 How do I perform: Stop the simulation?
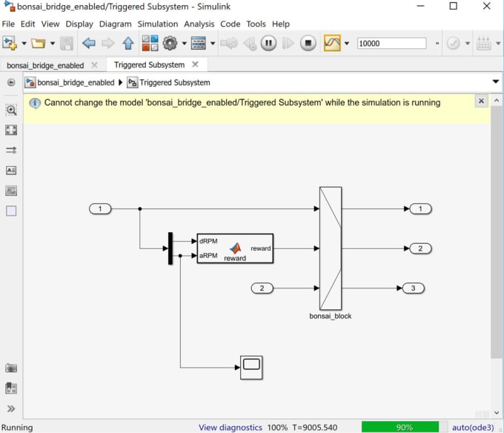coord(308,43)
